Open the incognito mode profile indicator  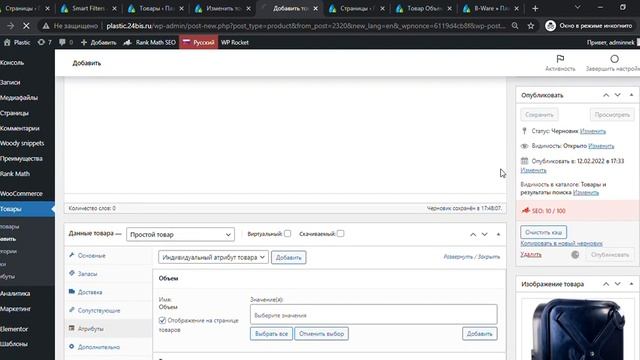[589, 26]
